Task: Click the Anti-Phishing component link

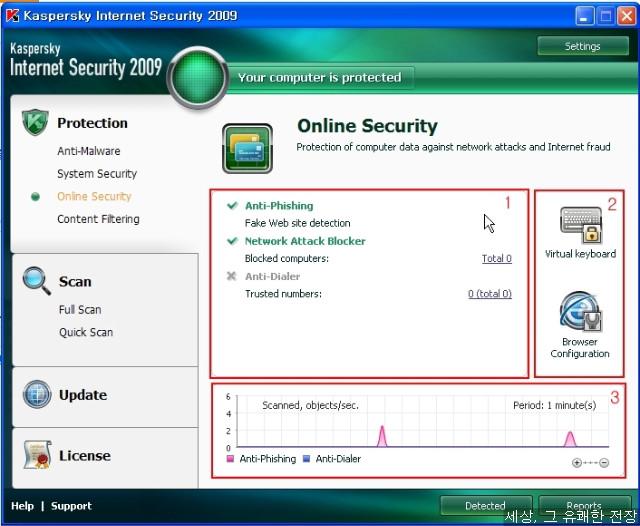Action: click(x=279, y=206)
